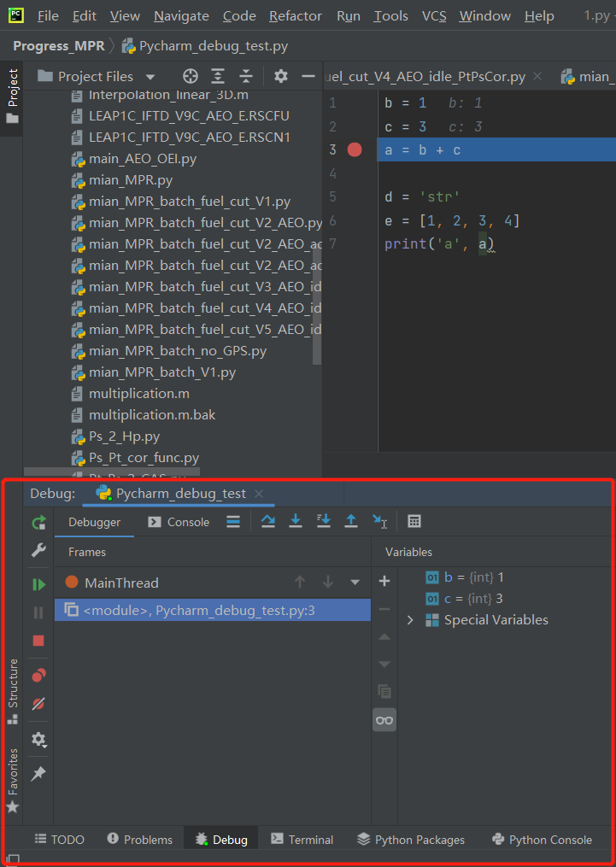The image size is (616, 867).
Task: Open the debug panel gear settings
Action: point(38,739)
